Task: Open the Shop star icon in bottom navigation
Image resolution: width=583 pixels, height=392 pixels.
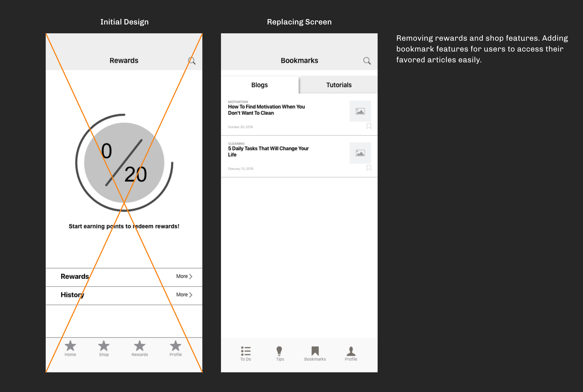Action: (104, 346)
